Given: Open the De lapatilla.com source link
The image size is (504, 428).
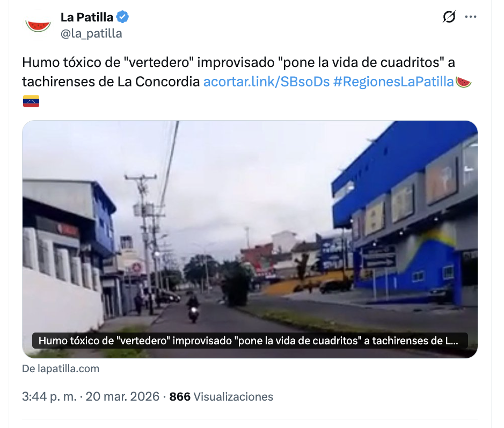Looking at the screenshot, I should click(61, 368).
